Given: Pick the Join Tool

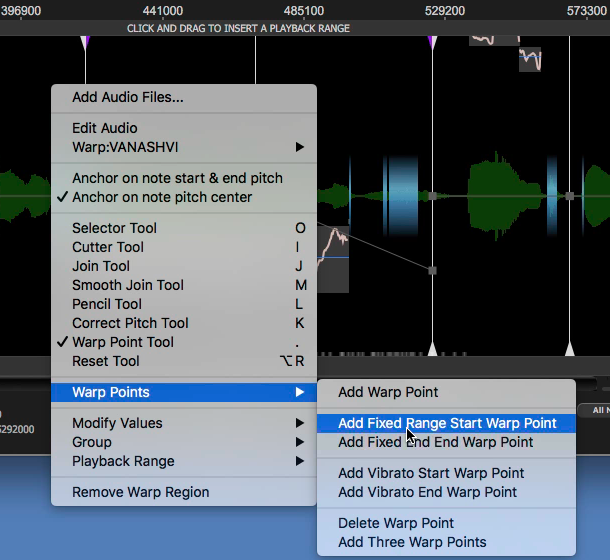Looking at the screenshot, I should 101,266.
